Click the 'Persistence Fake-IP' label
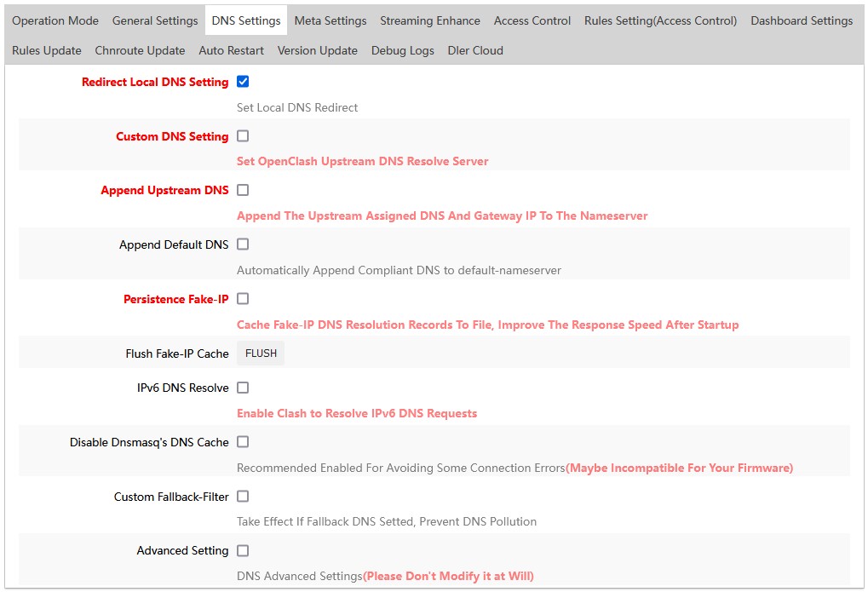Screen dimensions: 868x592 176,299
